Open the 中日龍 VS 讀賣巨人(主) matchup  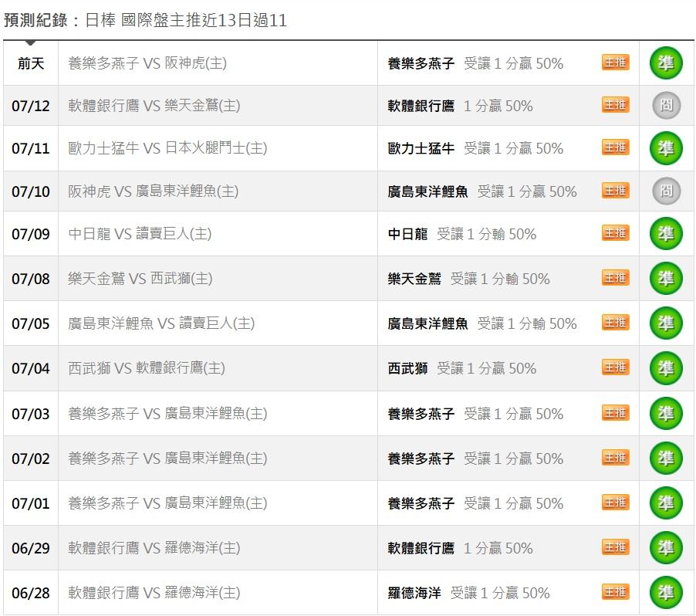pyautogui.click(x=140, y=234)
